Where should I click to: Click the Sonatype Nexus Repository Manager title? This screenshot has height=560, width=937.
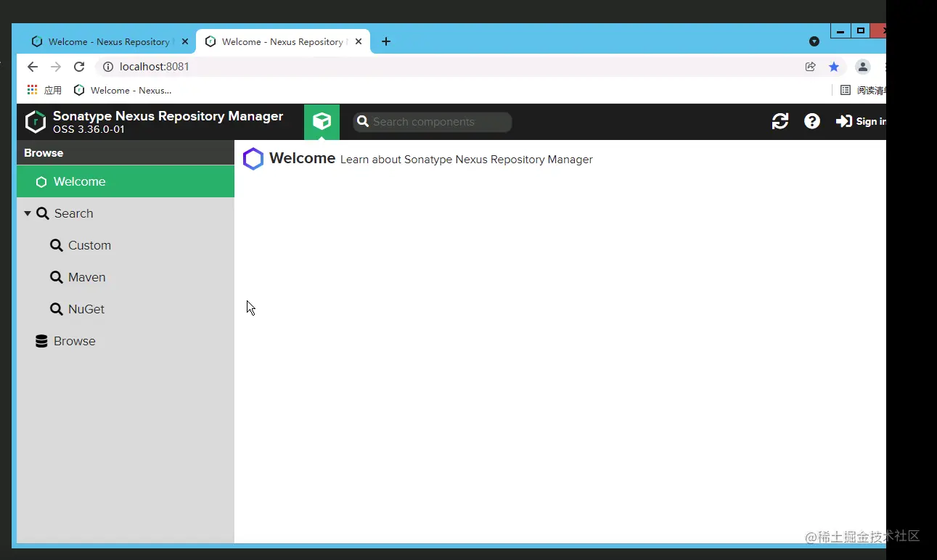pos(168,116)
